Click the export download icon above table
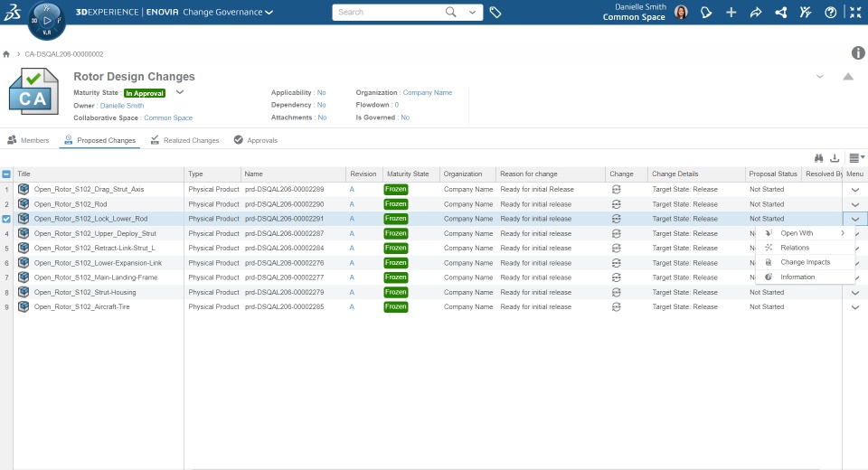 835,158
